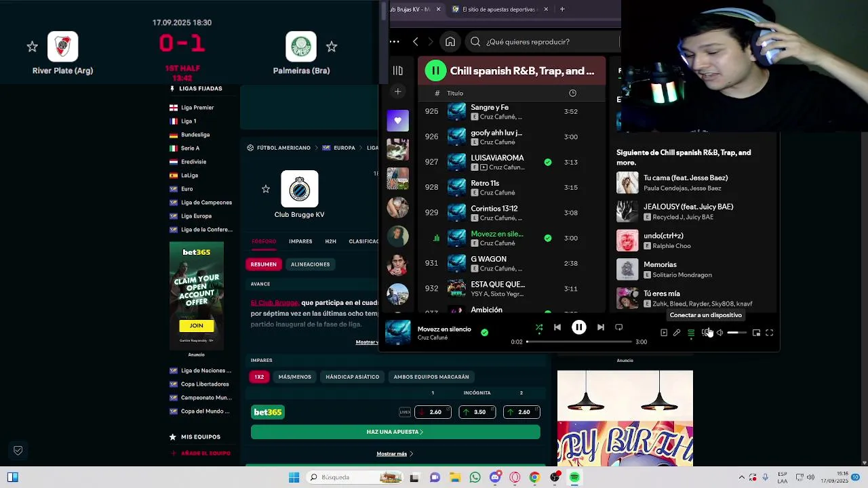
Task: Create a playlist with the plus icon
Action: pyautogui.click(x=398, y=91)
